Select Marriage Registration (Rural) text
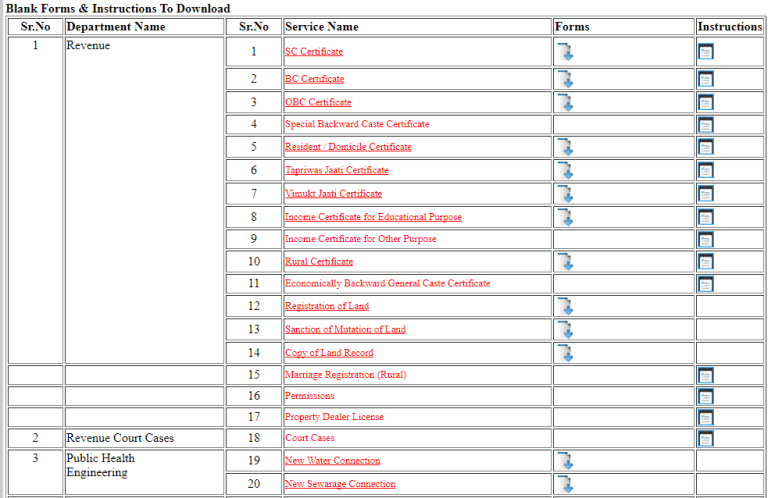This screenshot has width=768, height=498. (x=346, y=375)
